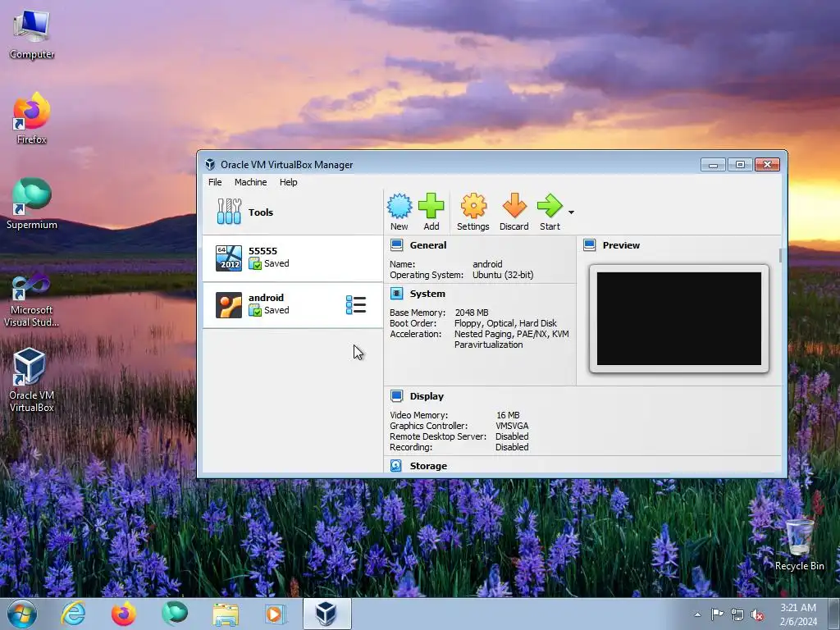
Task: Launch Internet Explorer from the taskbar
Action: click(x=73, y=614)
